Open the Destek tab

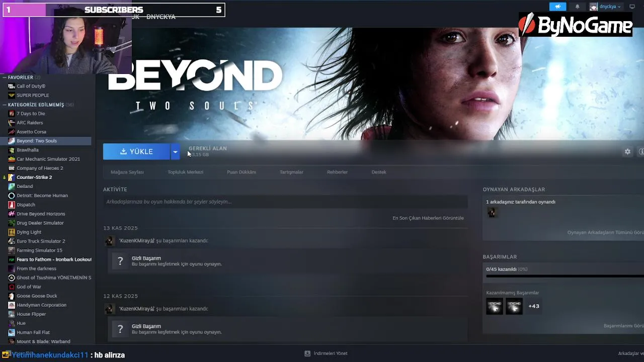point(379,172)
